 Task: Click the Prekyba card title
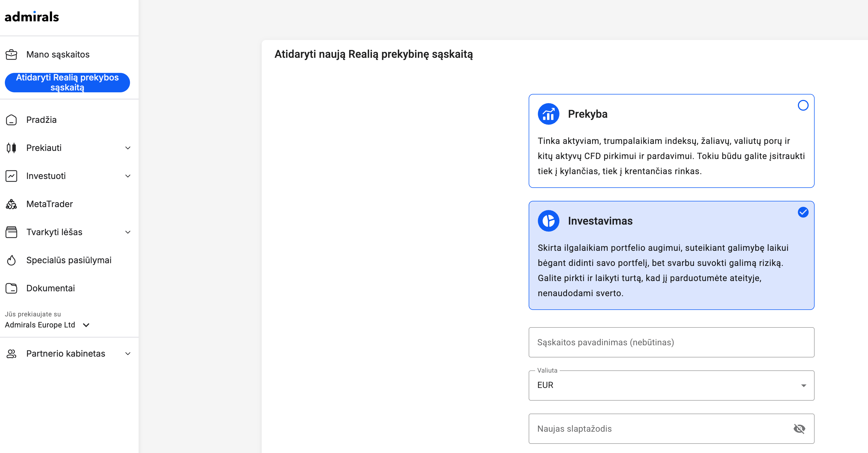tap(588, 114)
